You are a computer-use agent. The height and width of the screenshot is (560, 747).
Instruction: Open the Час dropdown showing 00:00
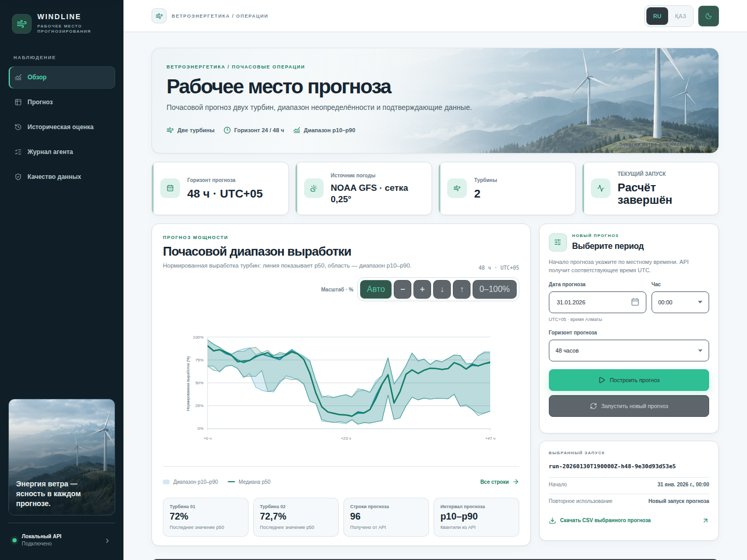pos(680,302)
